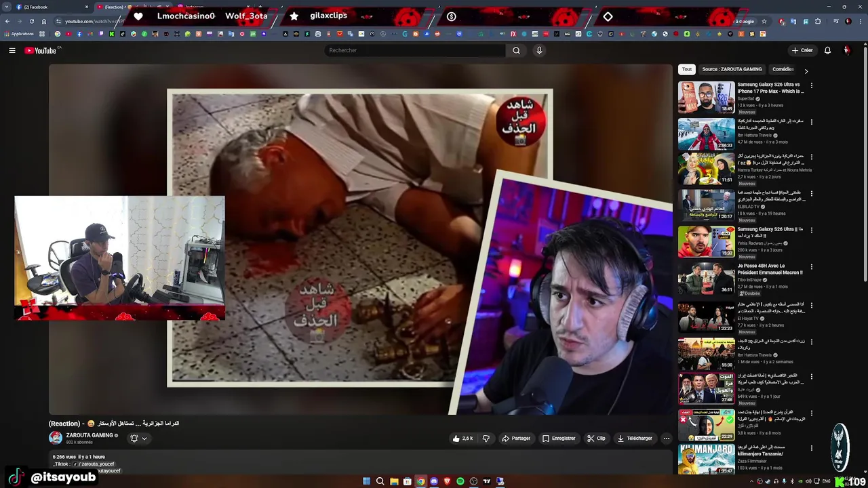Click the Télécharger download button
This screenshot has height=488, width=868.
(635, 439)
